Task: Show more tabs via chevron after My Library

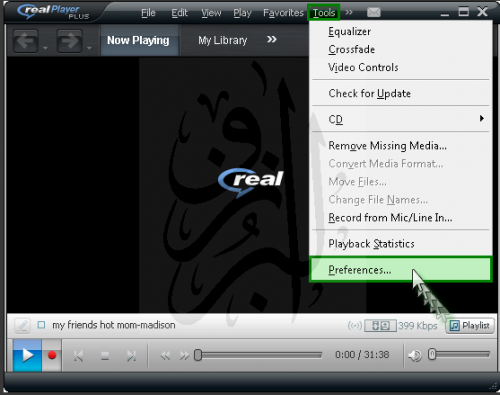Action: click(x=272, y=40)
